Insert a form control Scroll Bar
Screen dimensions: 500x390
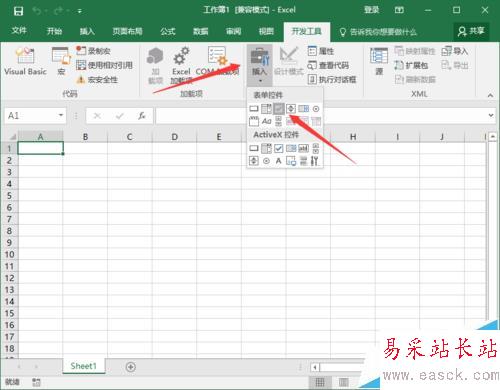pyautogui.click(x=279, y=121)
